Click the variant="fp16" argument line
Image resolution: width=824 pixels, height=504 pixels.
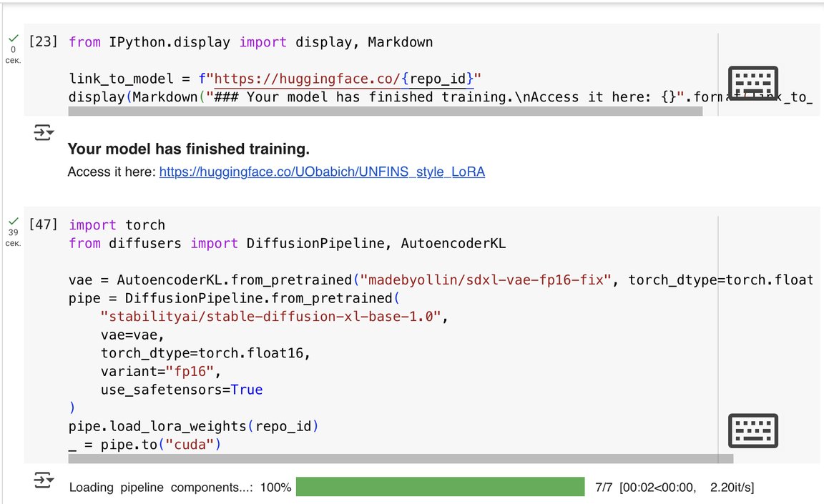click(162, 371)
